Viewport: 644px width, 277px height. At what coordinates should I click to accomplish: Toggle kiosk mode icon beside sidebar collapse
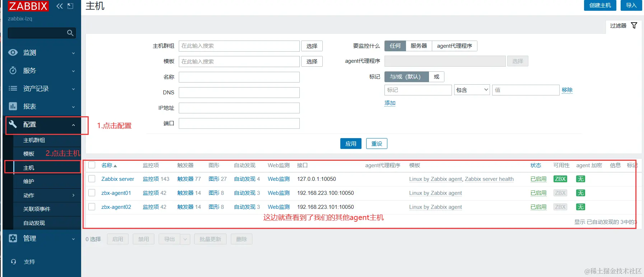[71, 6]
